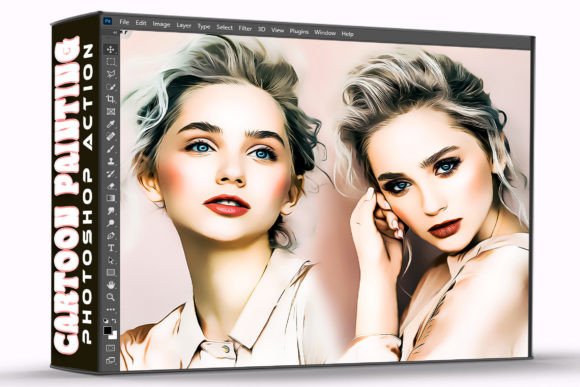Open the File menu

(x=124, y=22)
